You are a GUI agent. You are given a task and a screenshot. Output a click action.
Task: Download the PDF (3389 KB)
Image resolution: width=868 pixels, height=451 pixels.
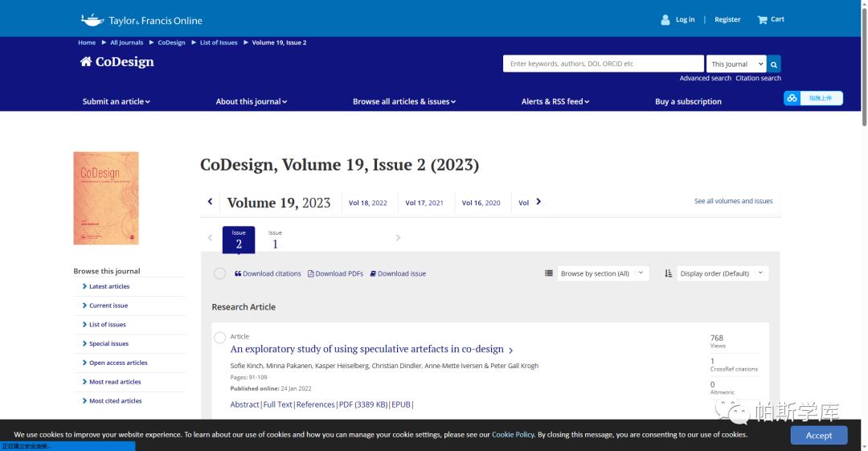363,404
